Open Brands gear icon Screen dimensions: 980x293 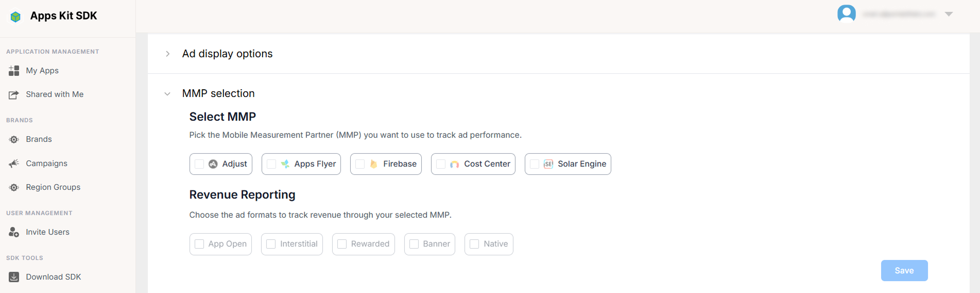point(14,139)
